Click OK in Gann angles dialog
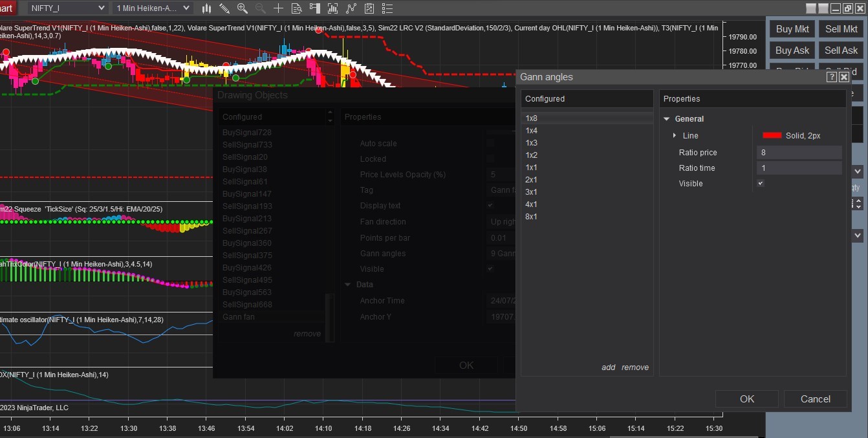This screenshot has height=438, width=868. [747, 399]
